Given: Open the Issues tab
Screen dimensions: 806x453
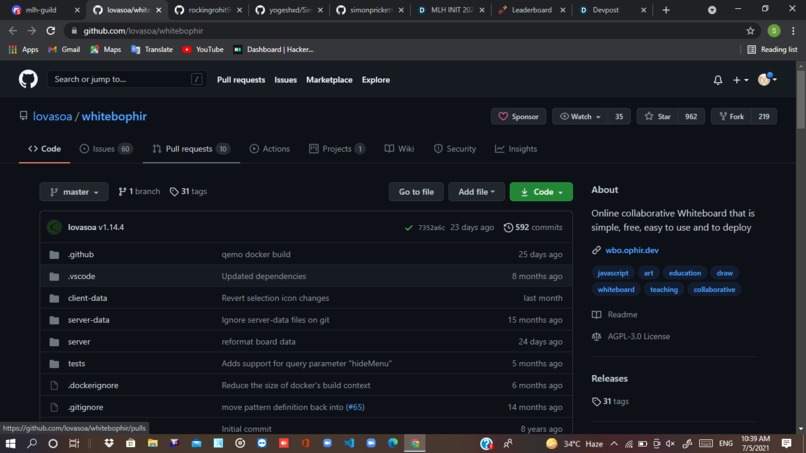Looking at the screenshot, I should pyautogui.click(x=106, y=149).
